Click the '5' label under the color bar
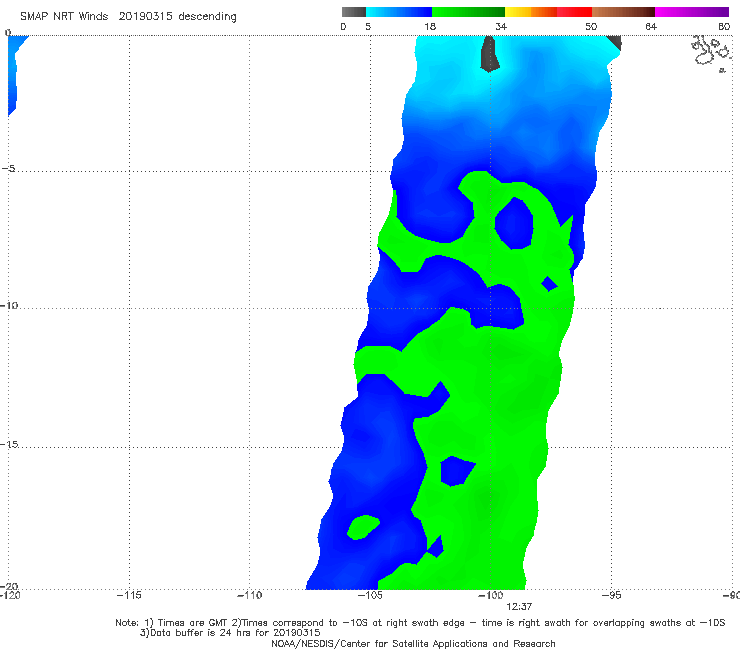This screenshot has height=650, width=740. coord(368,27)
